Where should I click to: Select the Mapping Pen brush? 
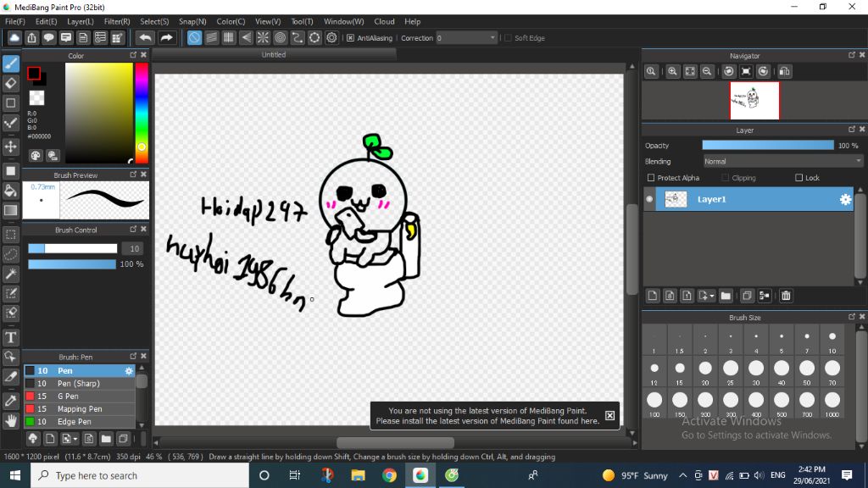(79, 409)
